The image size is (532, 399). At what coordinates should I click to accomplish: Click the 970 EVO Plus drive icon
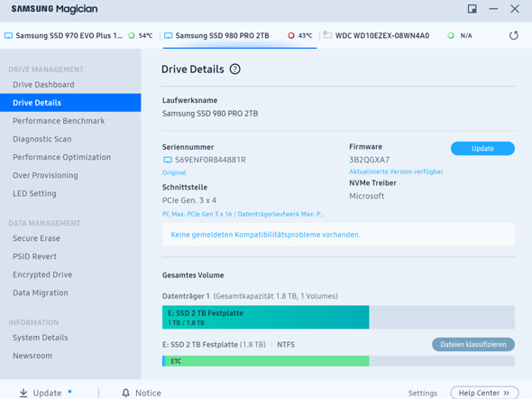tap(8, 35)
